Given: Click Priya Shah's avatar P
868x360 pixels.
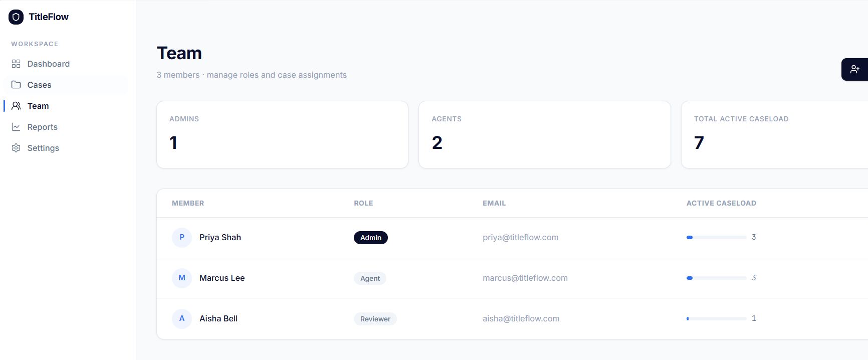Looking at the screenshot, I should (x=182, y=237).
